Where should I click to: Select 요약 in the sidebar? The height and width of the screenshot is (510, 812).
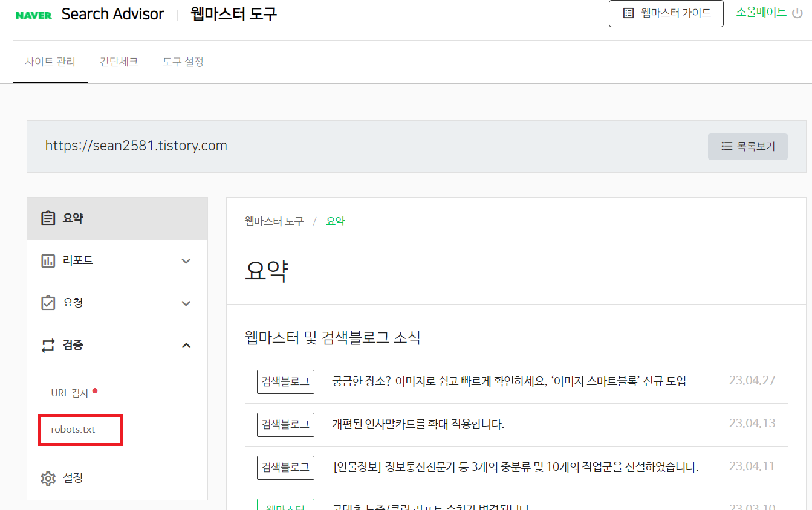click(117, 218)
